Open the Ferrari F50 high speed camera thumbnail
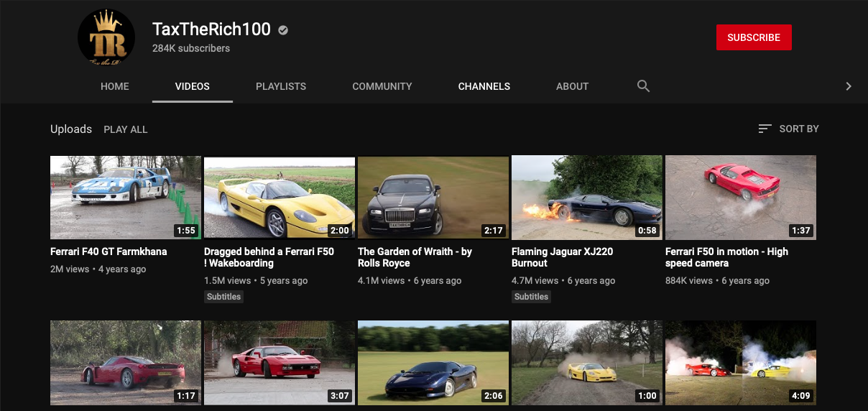 tap(741, 198)
